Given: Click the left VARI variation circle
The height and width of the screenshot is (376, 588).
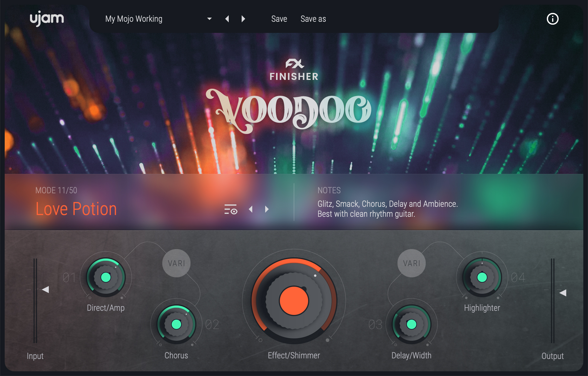Looking at the screenshot, I should point(176,263).
